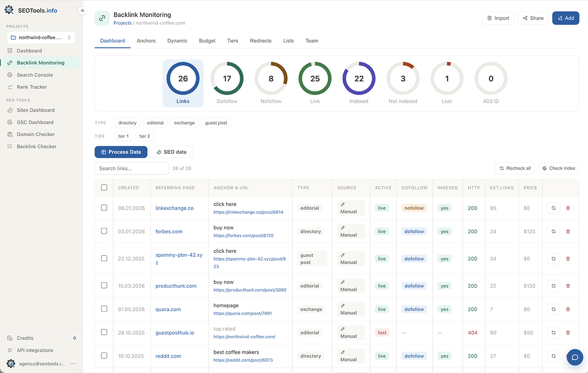The height and width of the screenshot is (373, 588).
Task: Delete the guestposthub.io row
Action: [568, 332]
